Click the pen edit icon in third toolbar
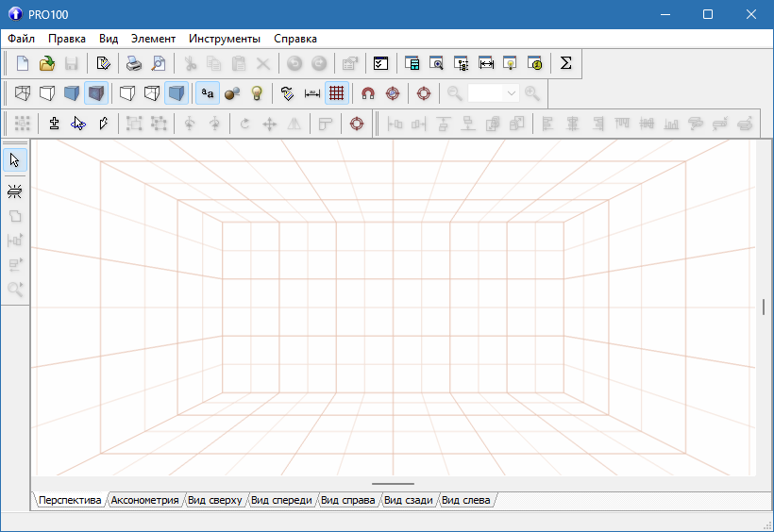Image resolution: width=774 pixels, height=532 pixels. tap(103, 124)
